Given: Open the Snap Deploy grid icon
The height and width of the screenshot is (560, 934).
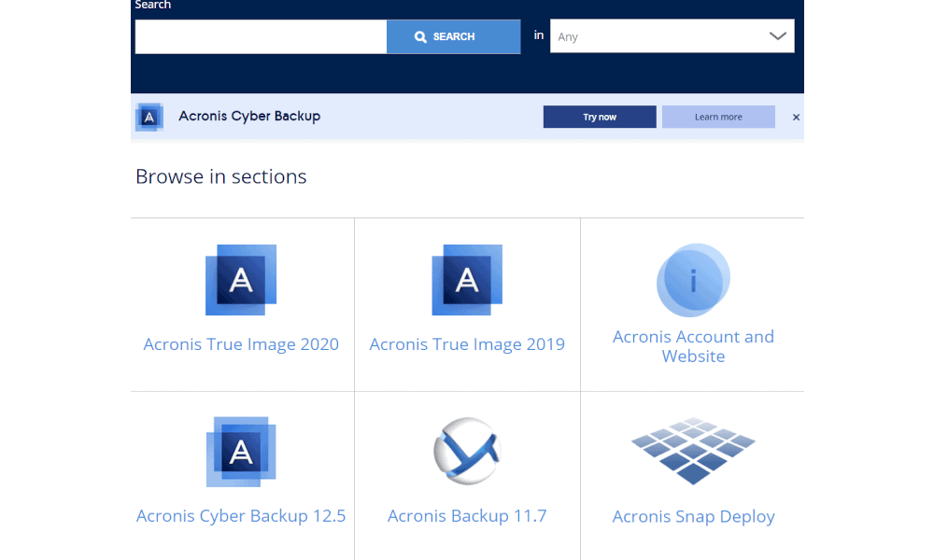Looking at the screenshot, I should pos(693,452).
